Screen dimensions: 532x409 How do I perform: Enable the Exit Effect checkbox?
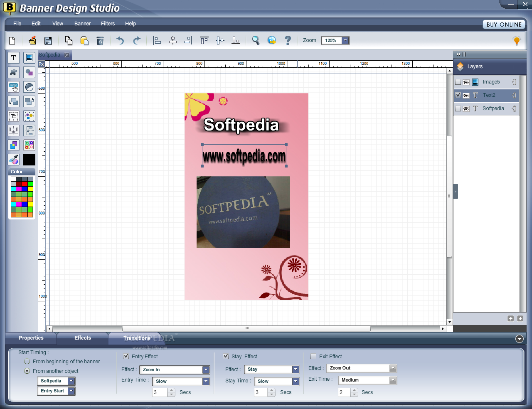[x=313, y=356]
